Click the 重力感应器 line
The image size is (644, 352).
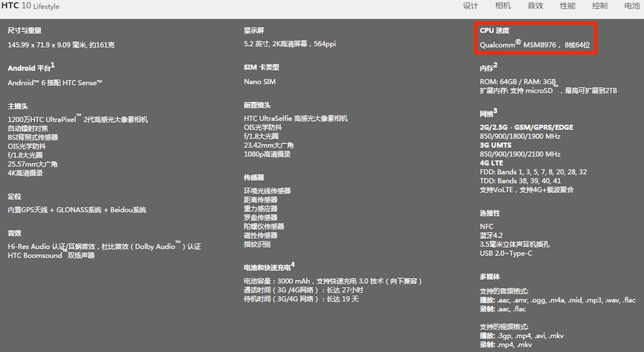[260, 208]
